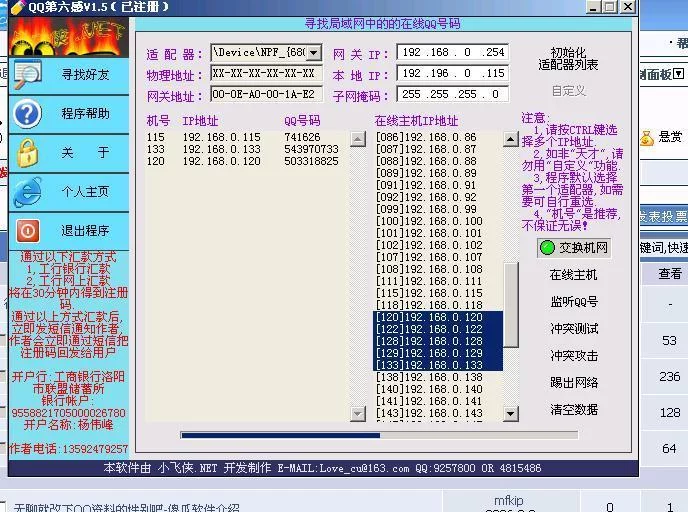
Task: Select host [107]192.168.0.107
Action: (438, 257)
